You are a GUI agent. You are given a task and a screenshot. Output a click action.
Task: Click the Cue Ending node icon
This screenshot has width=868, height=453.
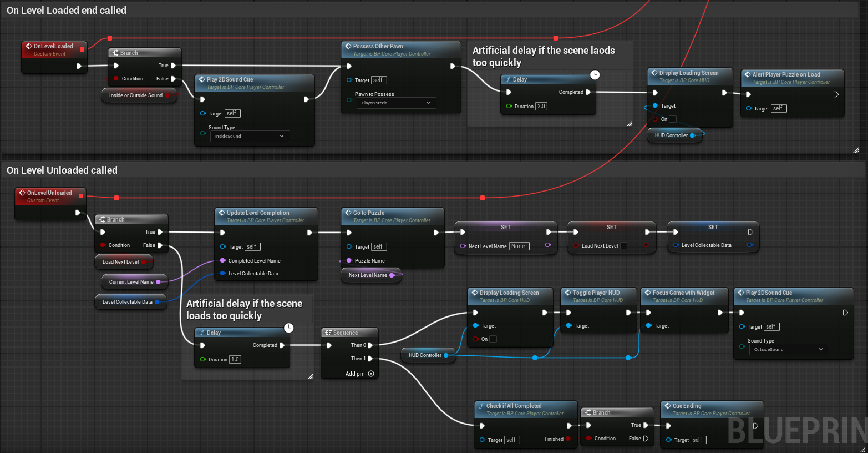coord(668,406)
